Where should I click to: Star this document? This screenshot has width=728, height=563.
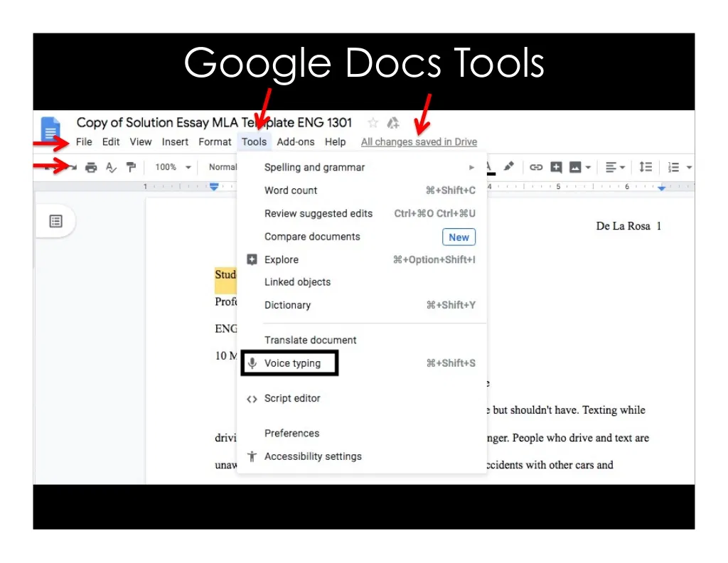coord(373,123)
